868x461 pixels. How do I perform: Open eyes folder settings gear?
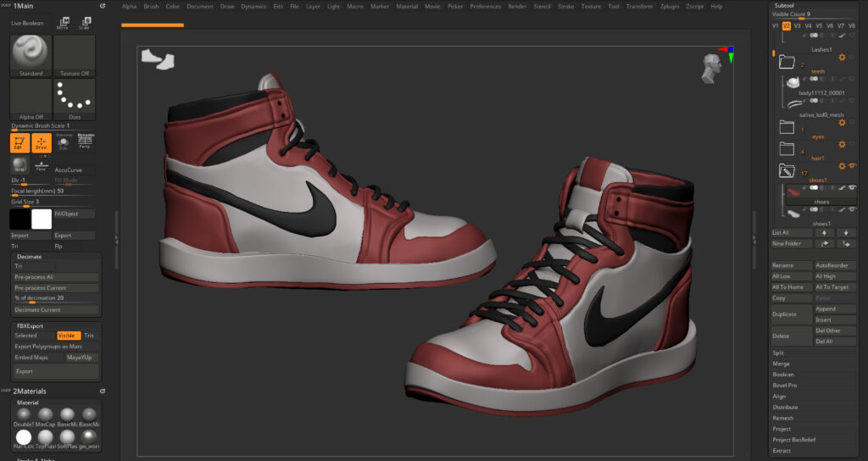coord(842,123)
